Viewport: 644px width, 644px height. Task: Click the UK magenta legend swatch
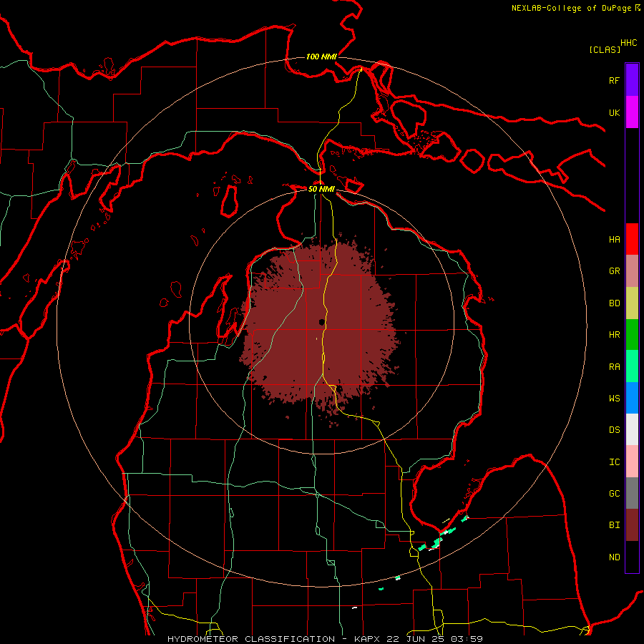coord(632,112)
